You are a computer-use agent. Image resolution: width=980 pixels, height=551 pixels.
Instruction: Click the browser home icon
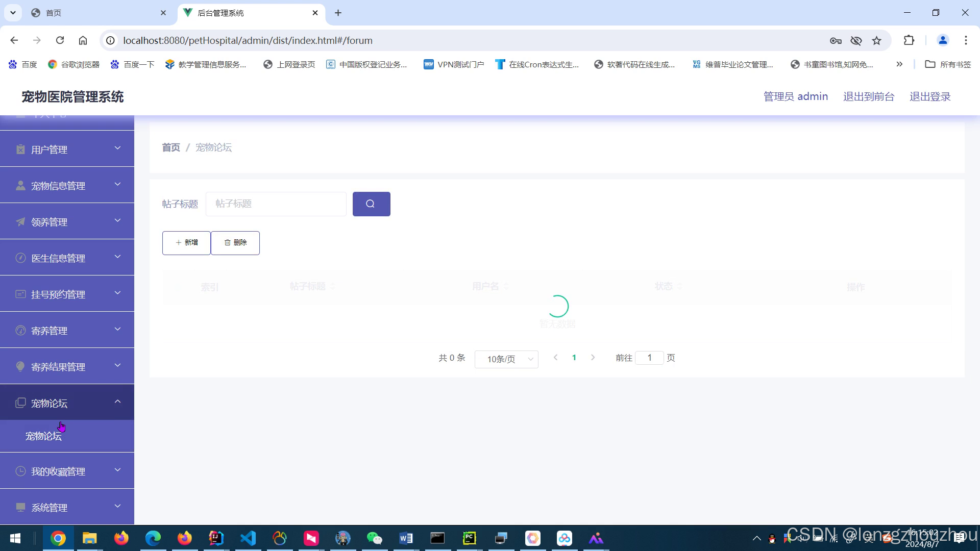tap(83, 40)
